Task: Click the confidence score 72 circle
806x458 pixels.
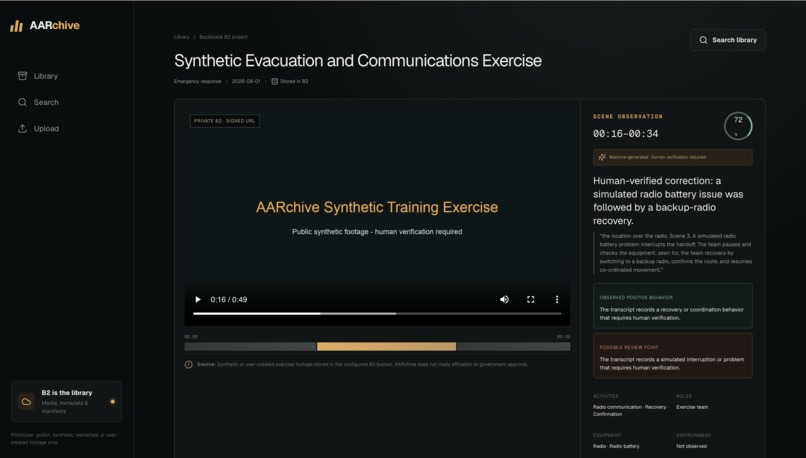Action: coord(738,126)
